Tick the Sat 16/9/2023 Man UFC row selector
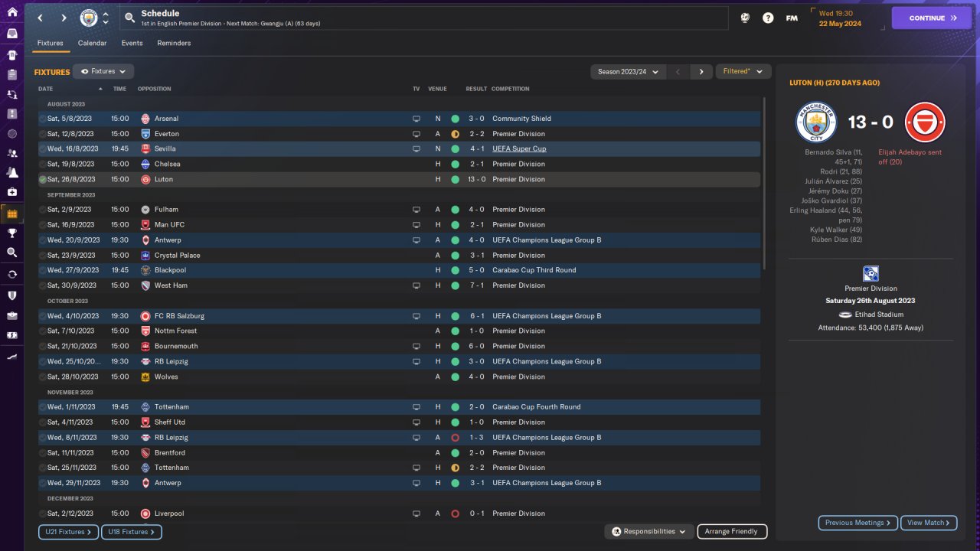The height and width of the screenshot is (551, 980). pos(43,225)
